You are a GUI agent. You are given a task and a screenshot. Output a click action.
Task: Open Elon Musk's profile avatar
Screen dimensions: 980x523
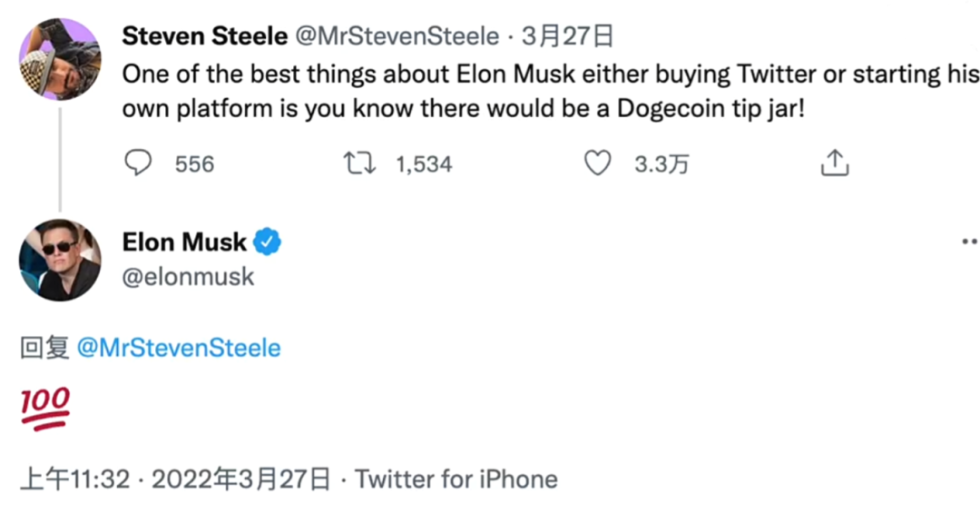60,261
